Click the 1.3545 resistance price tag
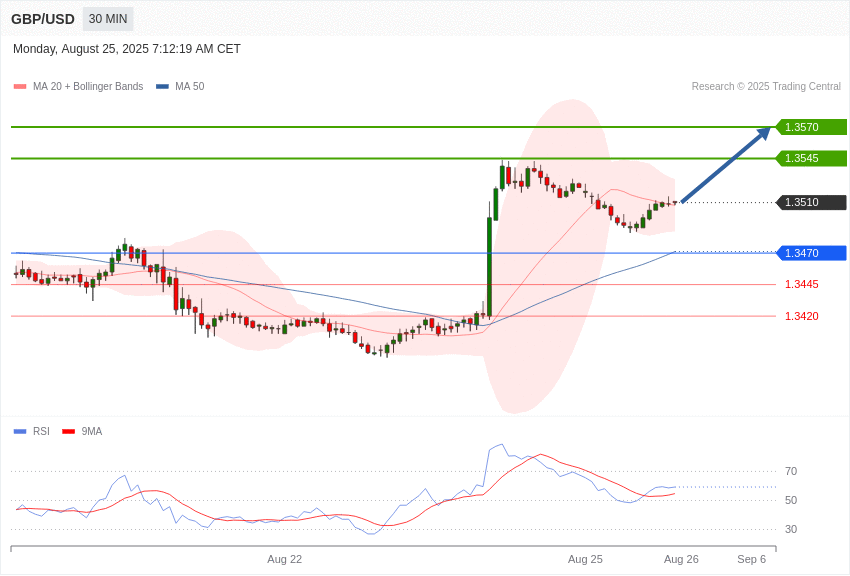This screenshot has width=850, height=576. pyautogui.click(x=812, y=158)
